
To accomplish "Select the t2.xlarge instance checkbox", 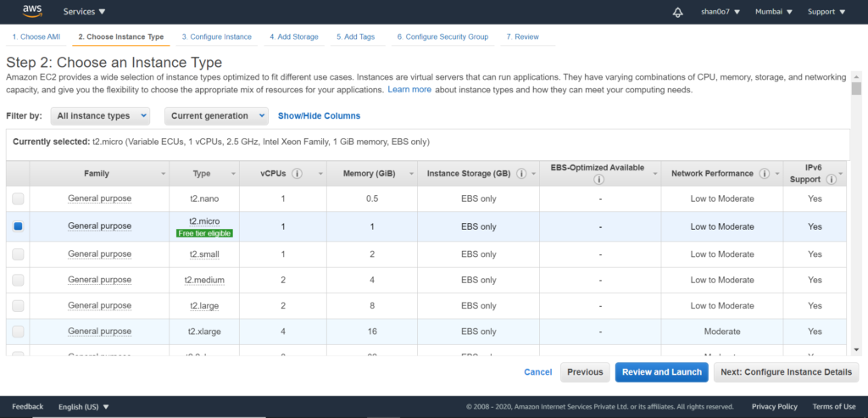I will click(x=19, y=331).
